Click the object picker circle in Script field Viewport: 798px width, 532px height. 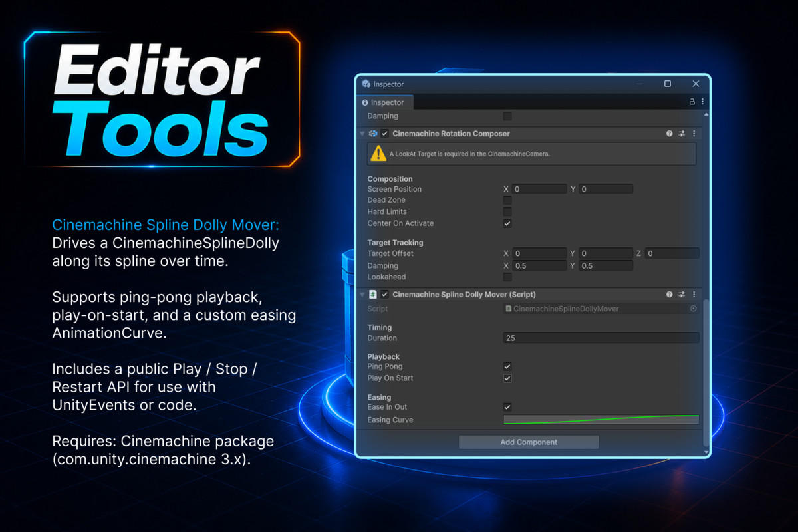click(693, 309)
